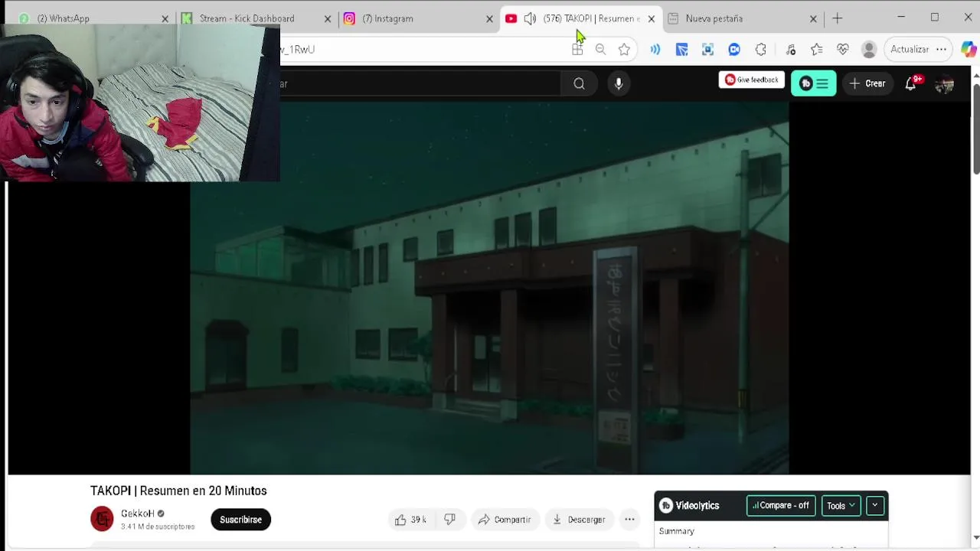
Task: Click the read aloud sound-wave extension icon
Action: click(x=655, y=49)
